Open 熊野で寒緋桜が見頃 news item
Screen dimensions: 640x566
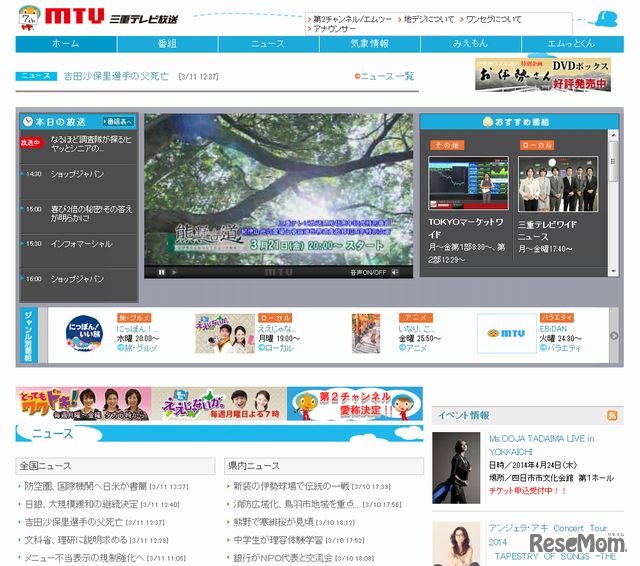click(x=273, y=522)
